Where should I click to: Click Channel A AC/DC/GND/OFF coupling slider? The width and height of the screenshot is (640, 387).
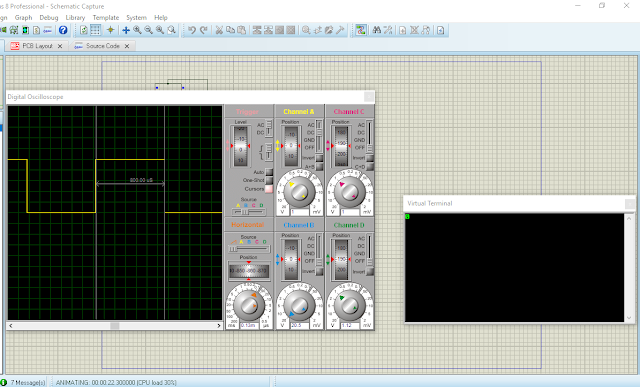click(x=319, y=136)
